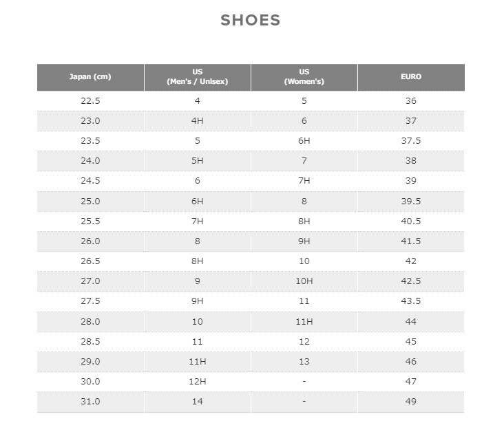Click women's size 10H cell
This screenshot has width=504, height=445.
click(304, 281)
